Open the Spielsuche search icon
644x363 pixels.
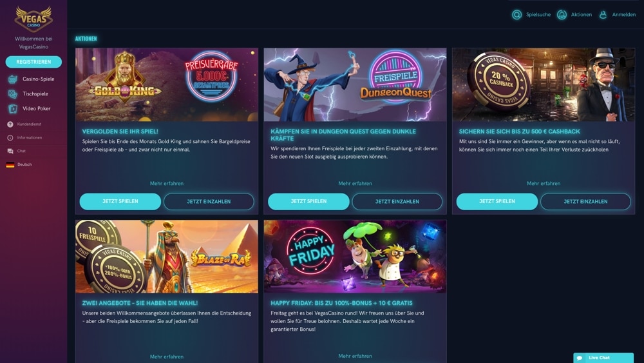coord(516,15)
